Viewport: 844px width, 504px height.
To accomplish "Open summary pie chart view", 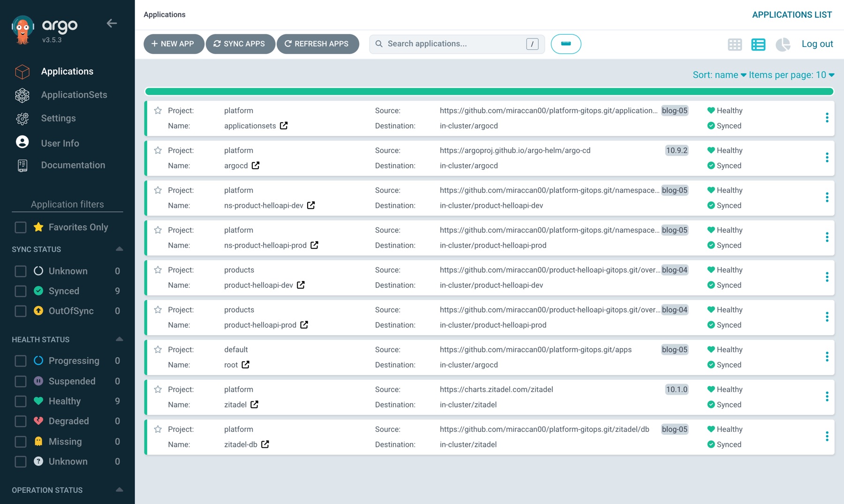I will [x=783, y=44].
